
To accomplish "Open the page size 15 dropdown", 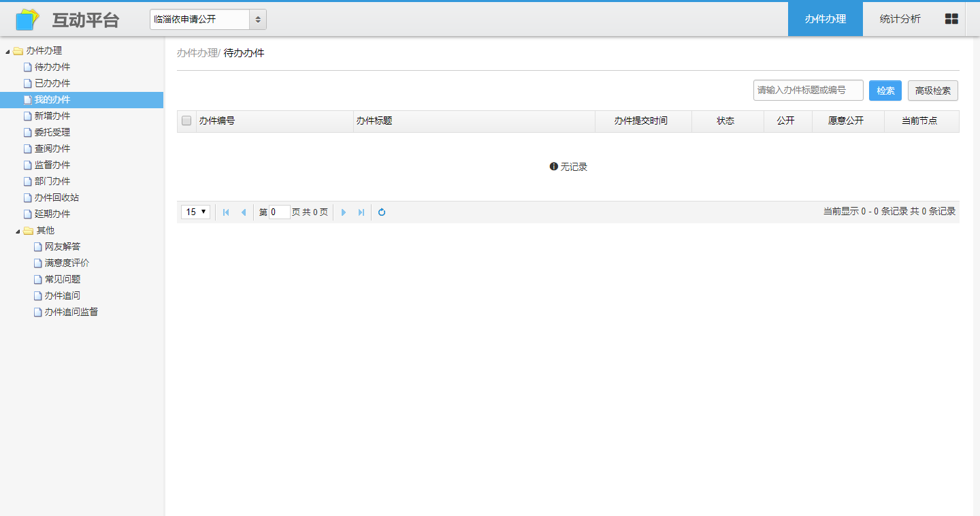I will pyautogui.click(x=195, y=212).
